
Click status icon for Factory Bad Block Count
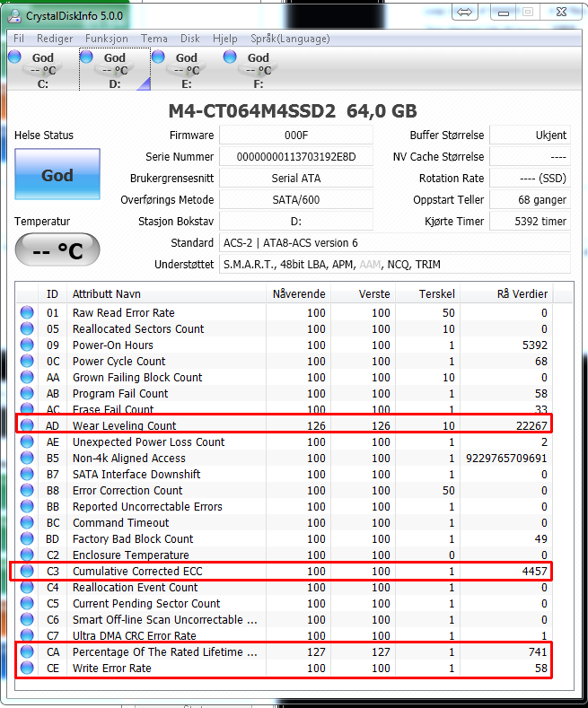coord(27,538)
